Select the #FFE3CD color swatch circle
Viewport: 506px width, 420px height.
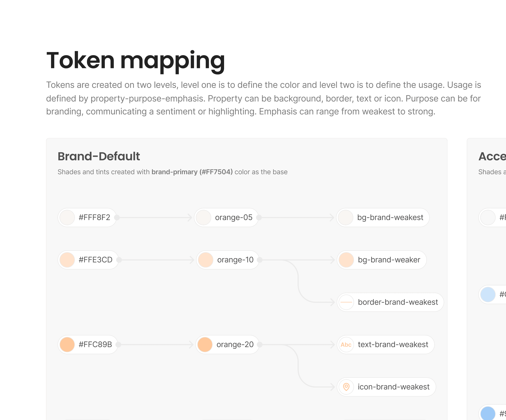tap(67, 260)
